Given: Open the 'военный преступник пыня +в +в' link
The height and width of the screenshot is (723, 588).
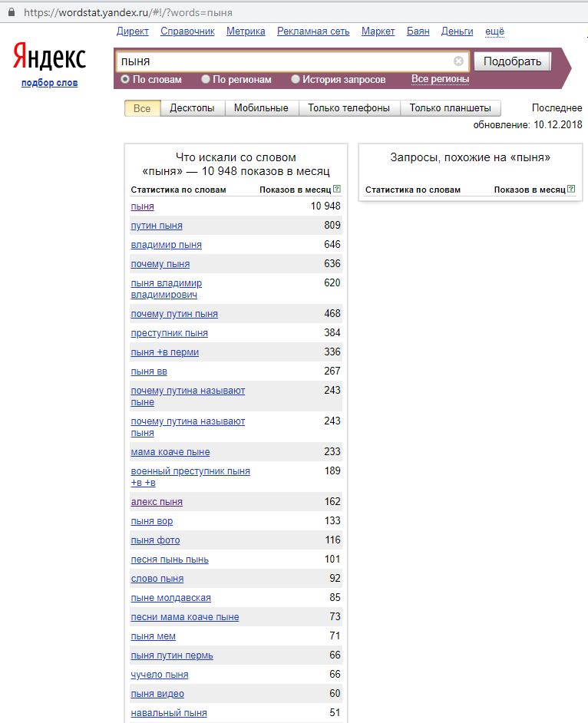Looking at the screenshot, I should point(190,477).
